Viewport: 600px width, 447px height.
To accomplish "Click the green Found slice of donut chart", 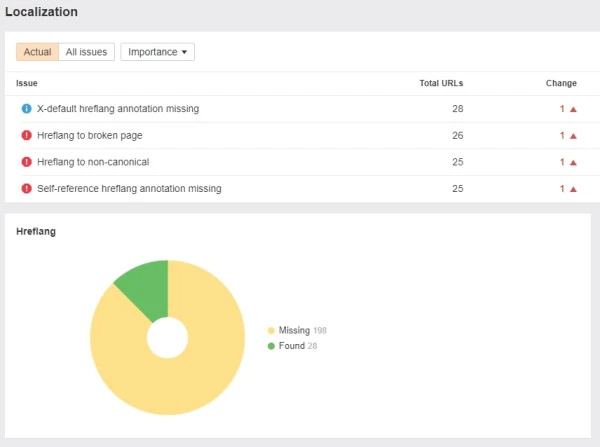I will click(x=145, y=289).
